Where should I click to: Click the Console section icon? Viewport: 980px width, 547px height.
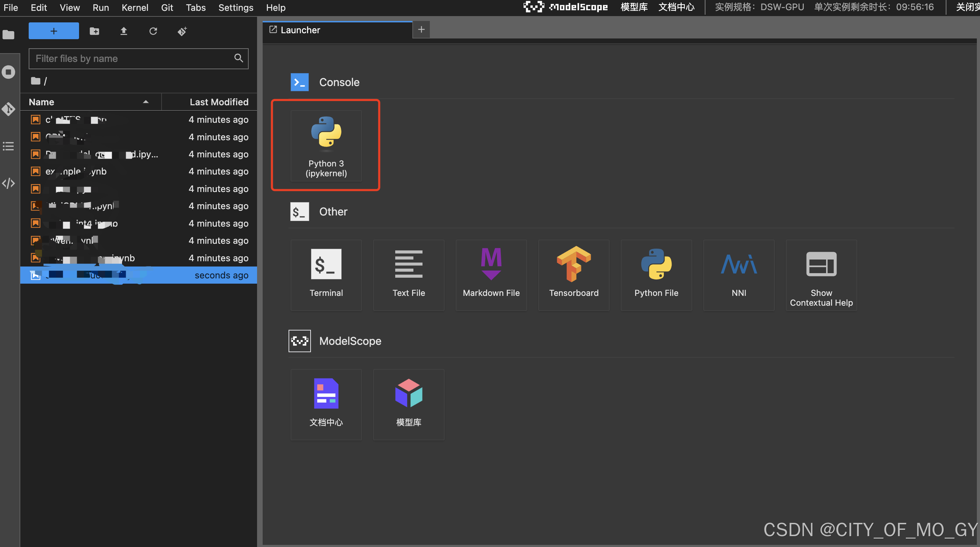299,82
